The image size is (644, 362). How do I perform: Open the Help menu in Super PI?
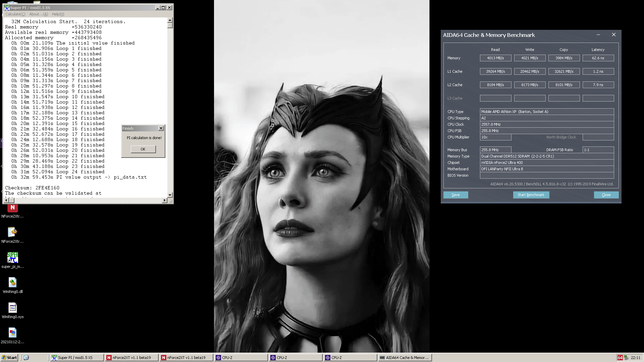point(58,14)
